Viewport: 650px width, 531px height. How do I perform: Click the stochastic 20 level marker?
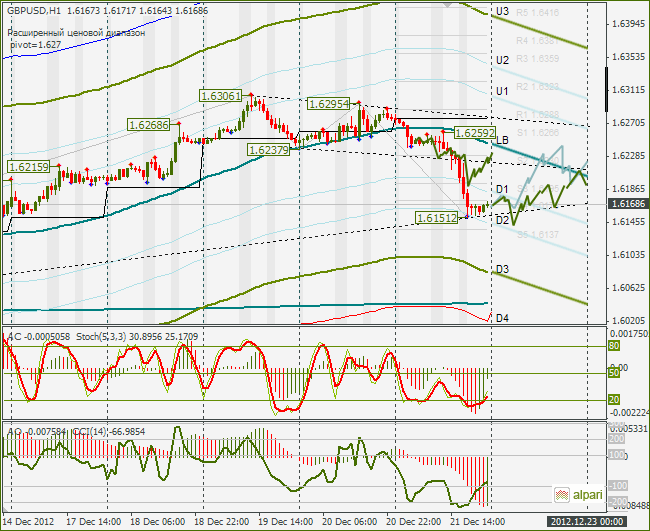click(x=614, y=400)
